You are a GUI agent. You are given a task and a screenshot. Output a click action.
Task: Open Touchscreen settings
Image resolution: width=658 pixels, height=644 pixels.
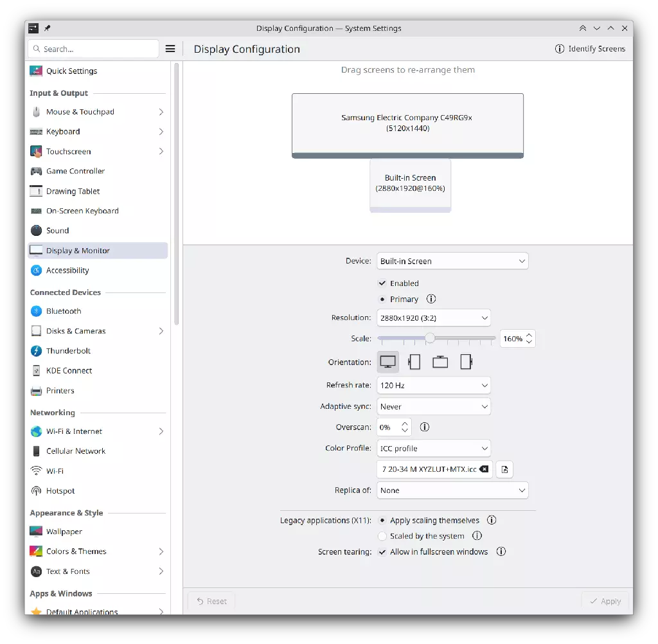point(98,152)
